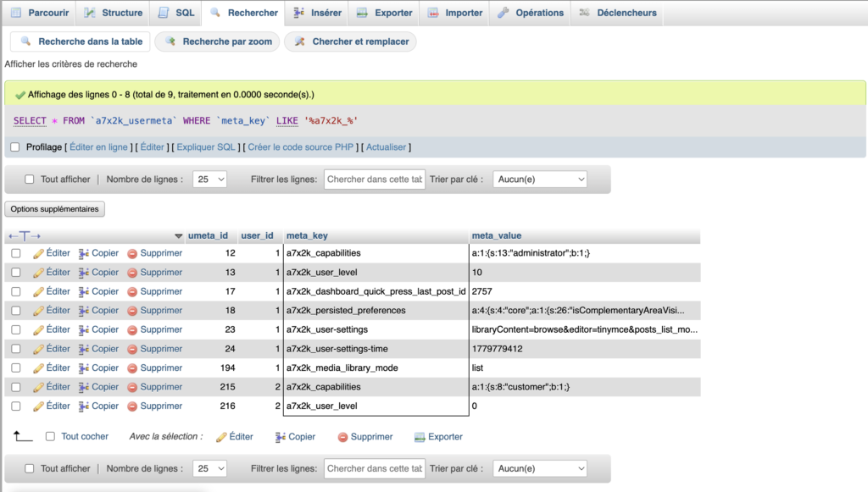The height and width of the screenshot is (492, 868).
Task: Click the Déclencheurs tab icon
Action: tap(584, 13)
